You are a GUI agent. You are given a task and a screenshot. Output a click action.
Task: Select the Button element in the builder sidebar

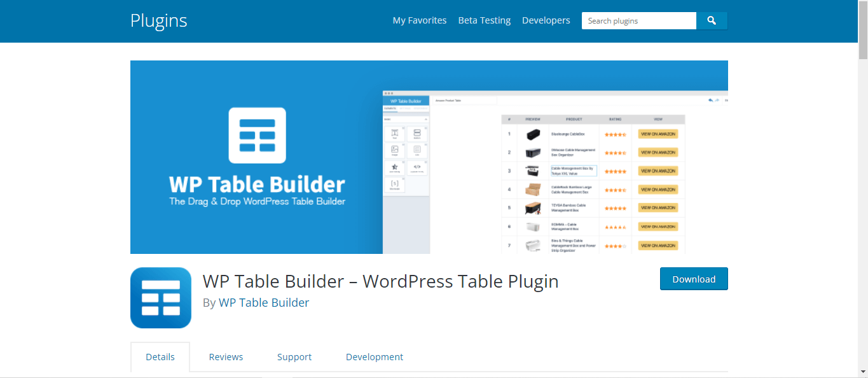(417, 134)
